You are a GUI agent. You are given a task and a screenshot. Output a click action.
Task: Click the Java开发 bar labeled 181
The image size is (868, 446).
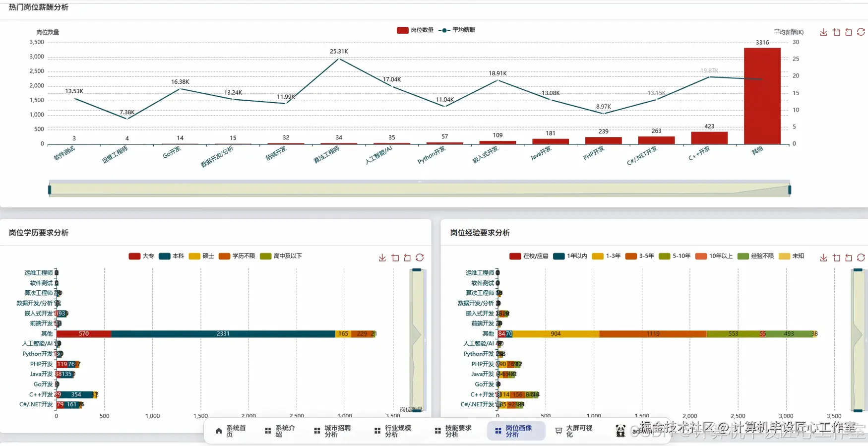click(x=551, y=142)
